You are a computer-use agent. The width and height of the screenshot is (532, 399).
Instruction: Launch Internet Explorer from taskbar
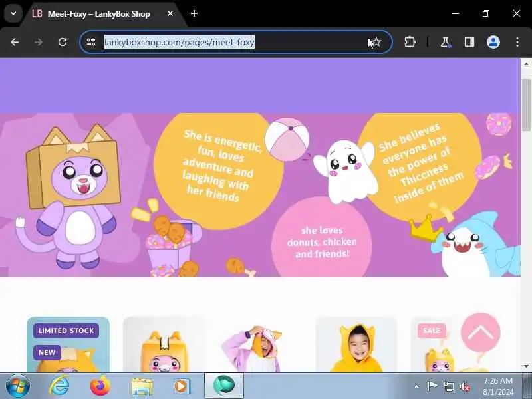[x=59, y=386]
